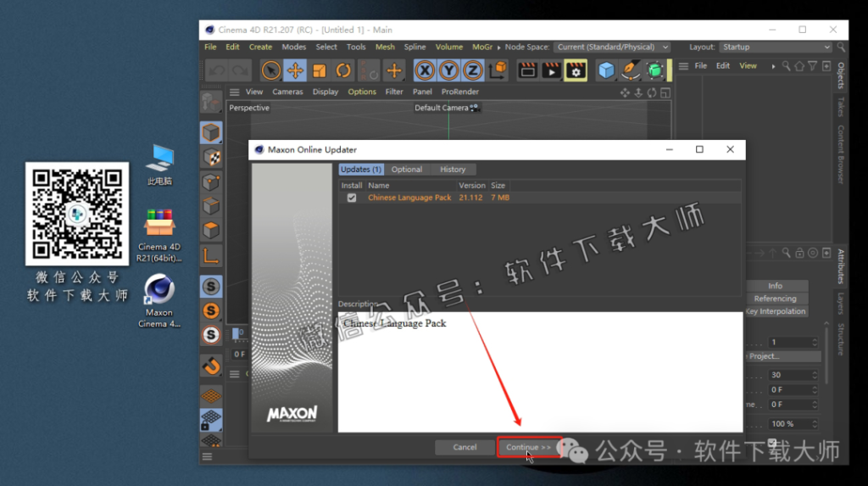Screen dimensions: 868x486
Task: Open Object Manager View menu
Action: pos(748,66)
